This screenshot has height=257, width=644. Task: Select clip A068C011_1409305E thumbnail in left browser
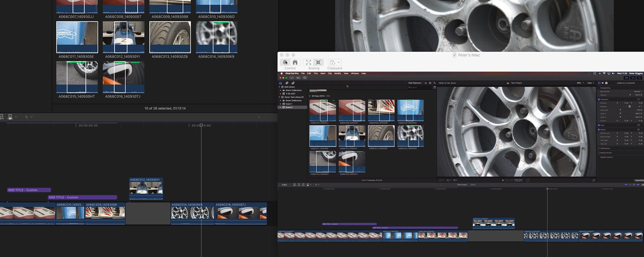point(77,37)
